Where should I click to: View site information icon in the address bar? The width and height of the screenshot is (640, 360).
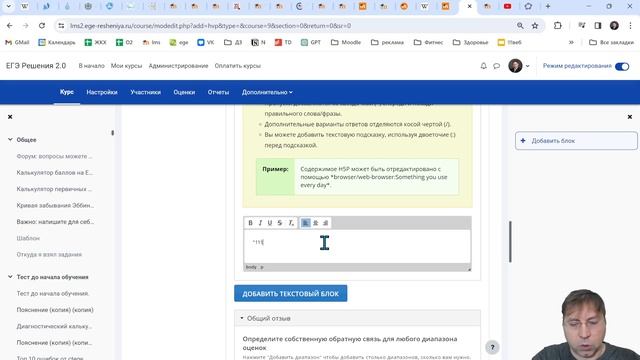(x=61, y=26)
